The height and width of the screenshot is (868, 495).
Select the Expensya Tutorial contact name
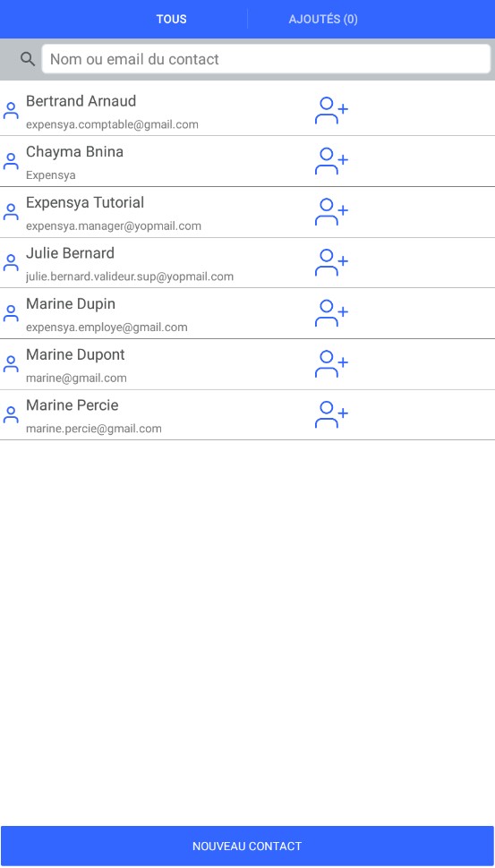pyautogui.click(x=85, y=202)
